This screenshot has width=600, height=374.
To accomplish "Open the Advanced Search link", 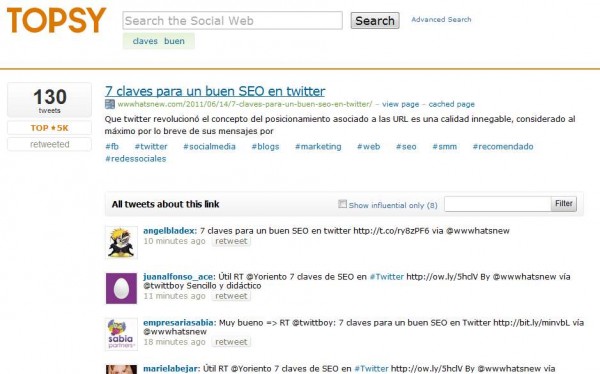I will [x=441, y=20].
